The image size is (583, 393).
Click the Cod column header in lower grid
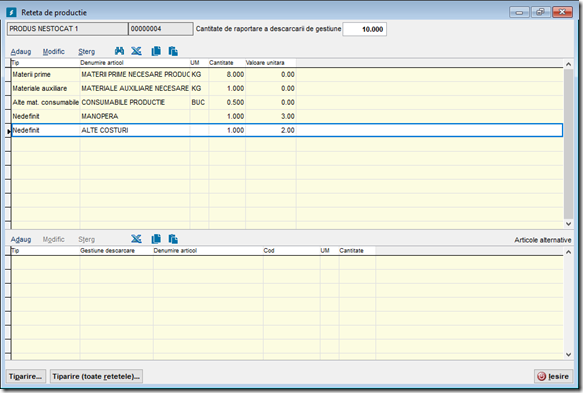click(x=291, y=250)
